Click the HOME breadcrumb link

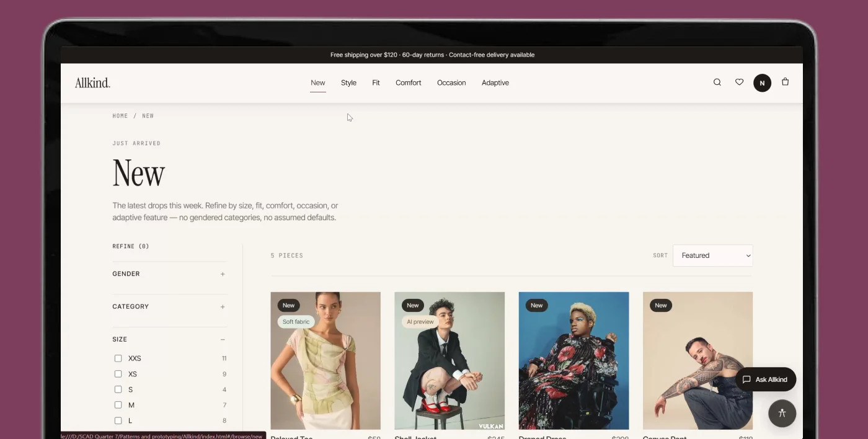pos(120,116)
